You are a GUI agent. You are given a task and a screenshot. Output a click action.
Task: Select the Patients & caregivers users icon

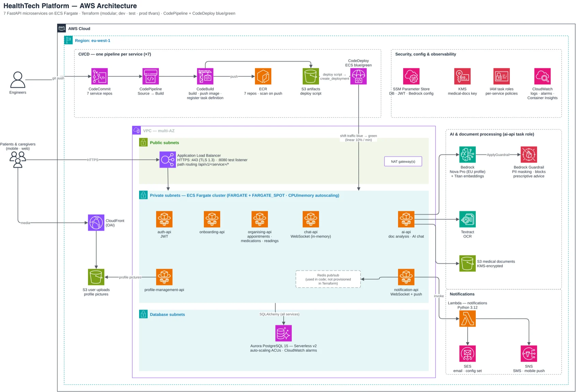(x=18, y=160)
